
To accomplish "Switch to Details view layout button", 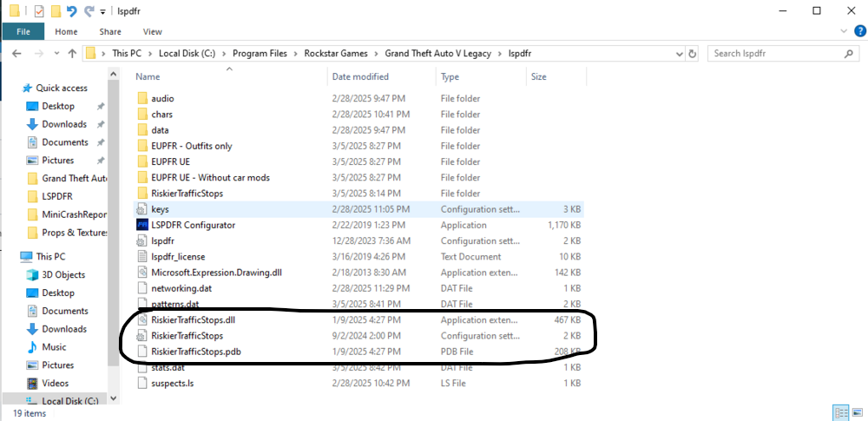I will tap(841, 412).
